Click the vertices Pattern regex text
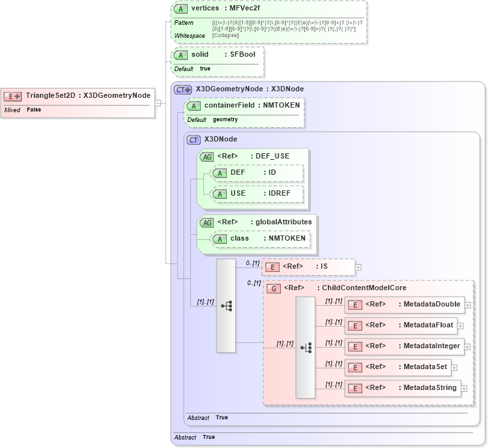This screenshot has width=488, height=448. (x=287, y=26)
